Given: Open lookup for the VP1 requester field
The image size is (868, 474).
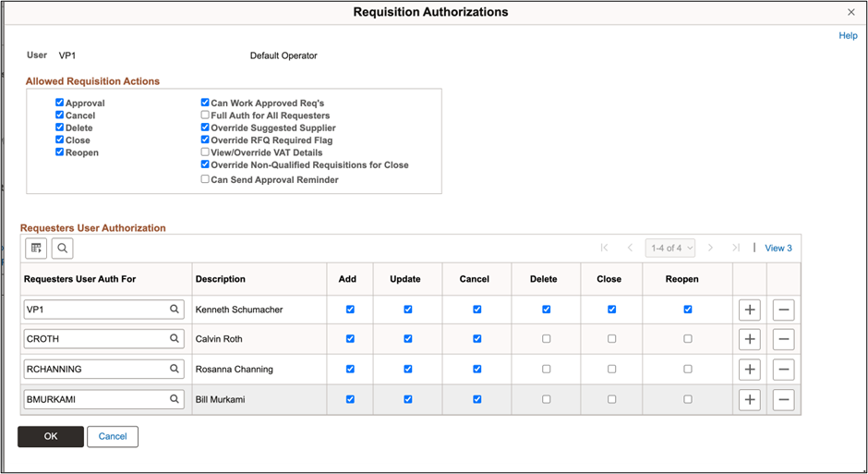Looking at the screenshot, I should coord(175,310).
